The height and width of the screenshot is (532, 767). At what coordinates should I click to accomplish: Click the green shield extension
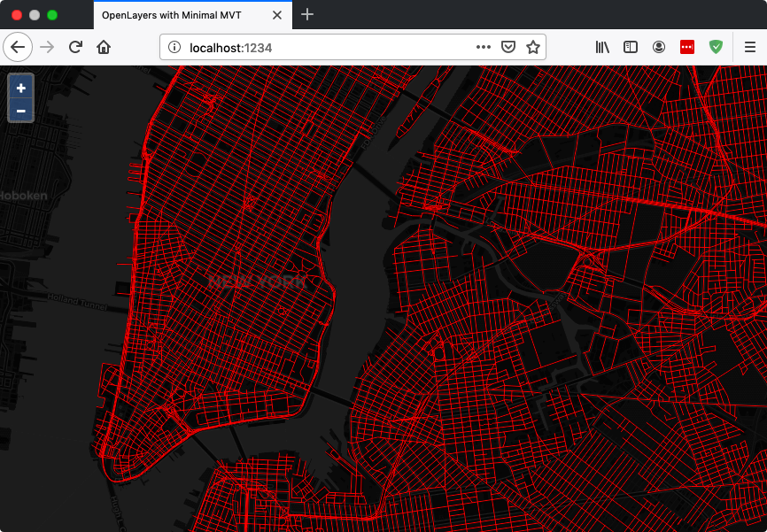click(x=716, y=47)
